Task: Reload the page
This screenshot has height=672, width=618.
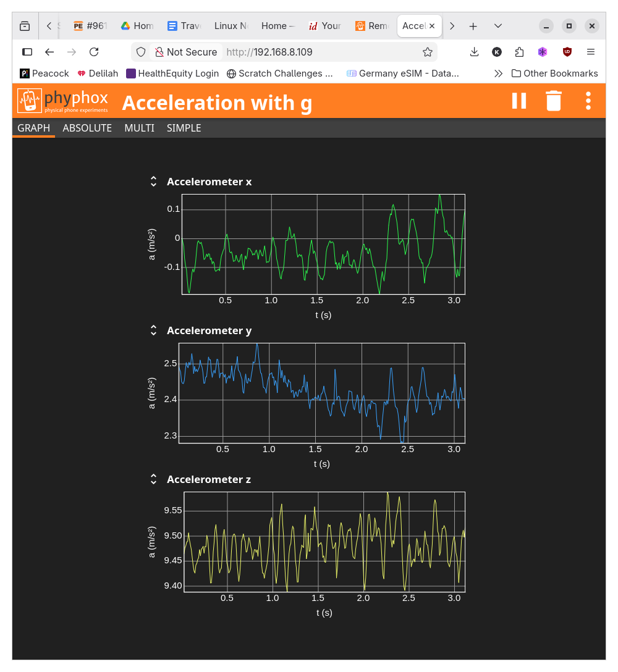Action: pos(94,52)
